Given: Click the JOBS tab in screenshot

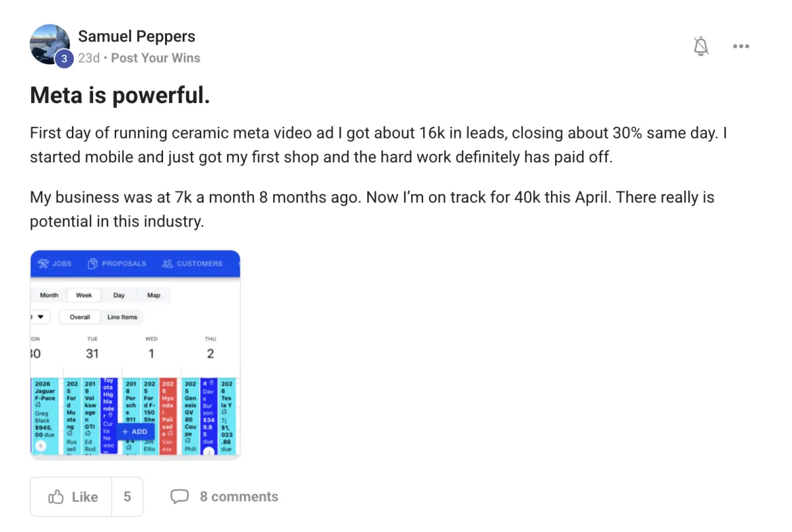Looking at the screenshot, I should (x=55, y=263).
